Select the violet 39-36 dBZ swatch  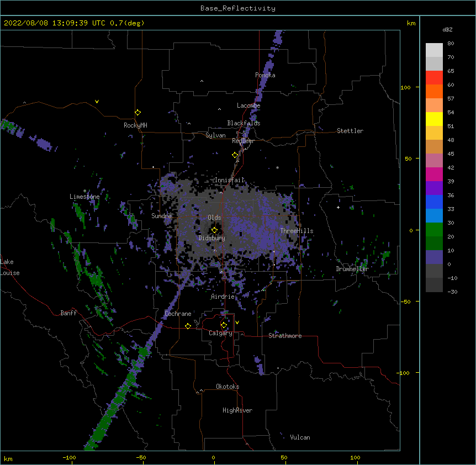click(434, 188)
